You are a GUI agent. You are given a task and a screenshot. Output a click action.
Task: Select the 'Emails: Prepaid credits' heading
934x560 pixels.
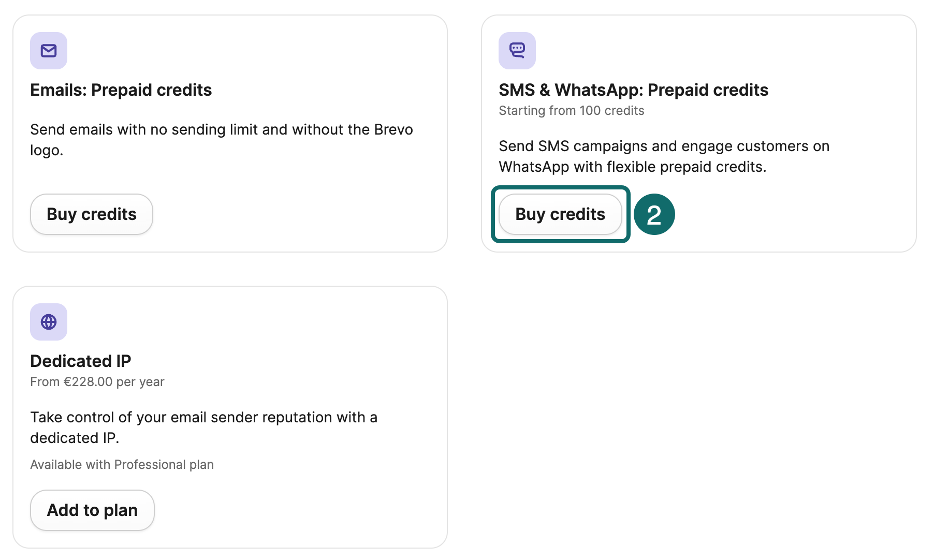coord(121,90)
